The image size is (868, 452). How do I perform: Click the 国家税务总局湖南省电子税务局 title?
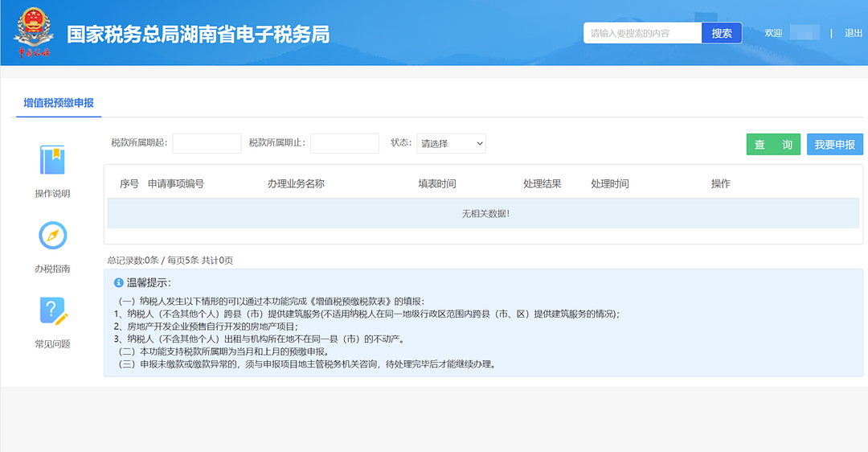pyautogui.click(x=199, y=35)
